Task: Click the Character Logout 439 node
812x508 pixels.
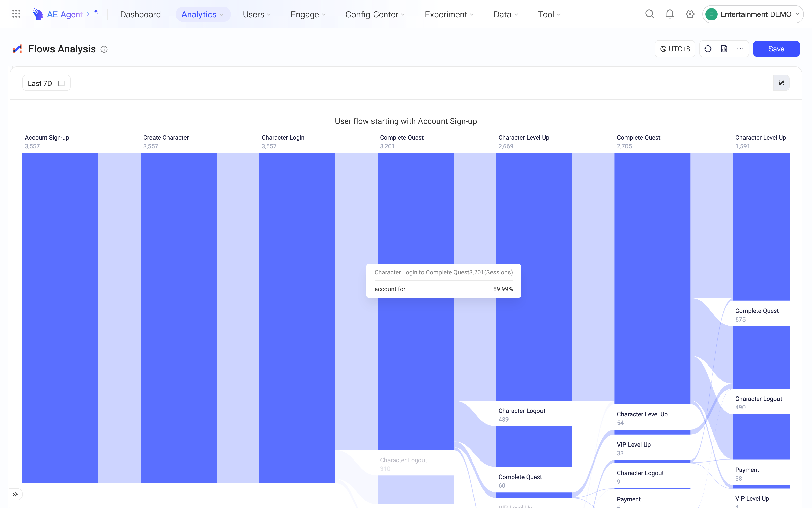Action: point(534,446)
